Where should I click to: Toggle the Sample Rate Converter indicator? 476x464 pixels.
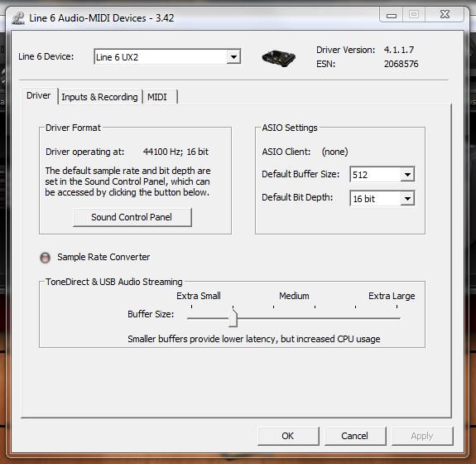[46, 258]
